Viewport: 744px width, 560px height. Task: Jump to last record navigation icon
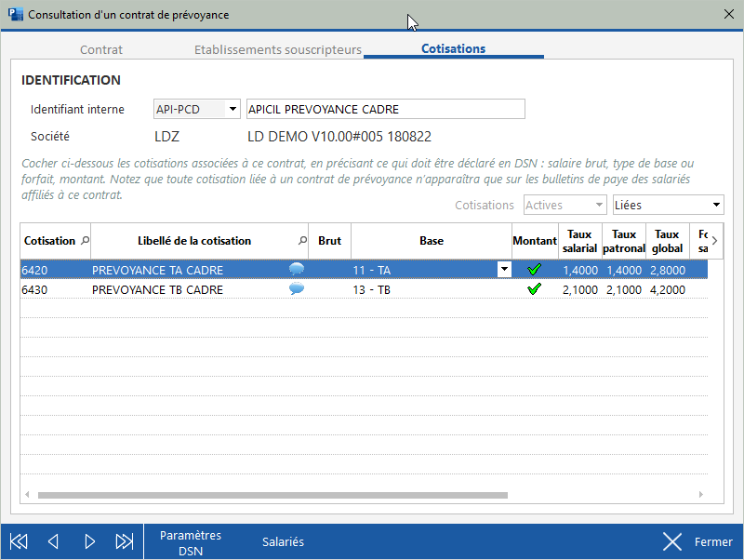coord(124,541)
